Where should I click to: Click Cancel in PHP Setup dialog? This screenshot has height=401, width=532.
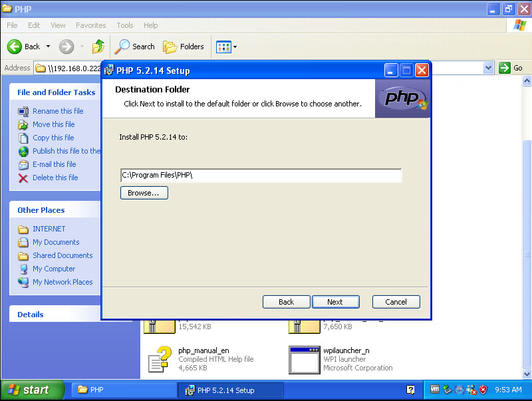(x=396, y=302)
